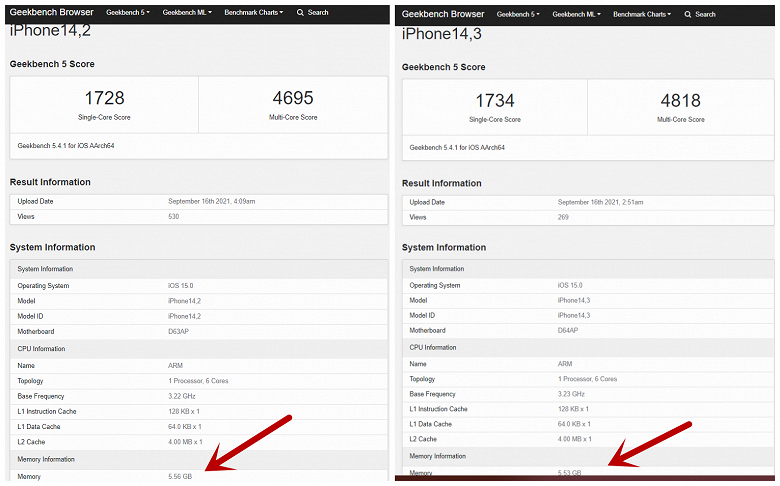The height and width of the screenshot is (486, 780).
Task: Click the Geekbench Browser logo on the right page
Action: (x=443, y=14)
